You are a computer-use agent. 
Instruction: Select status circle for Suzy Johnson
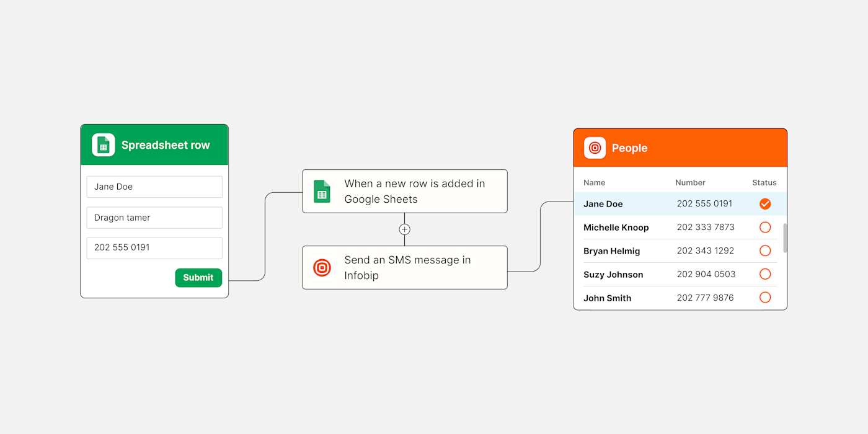click(x=765, y=274)
